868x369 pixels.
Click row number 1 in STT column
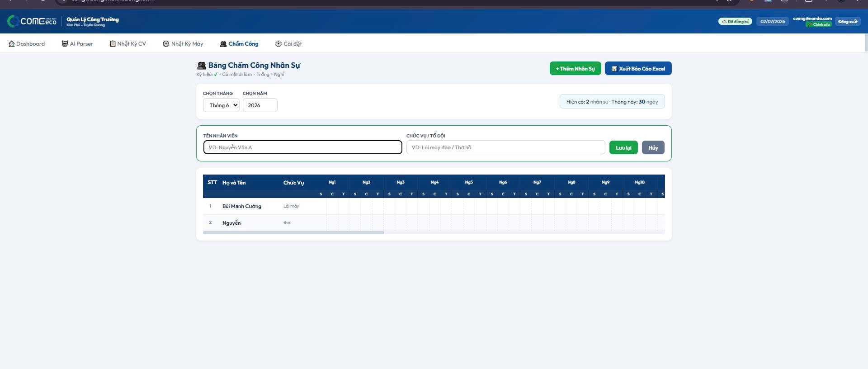click(210, 206)
